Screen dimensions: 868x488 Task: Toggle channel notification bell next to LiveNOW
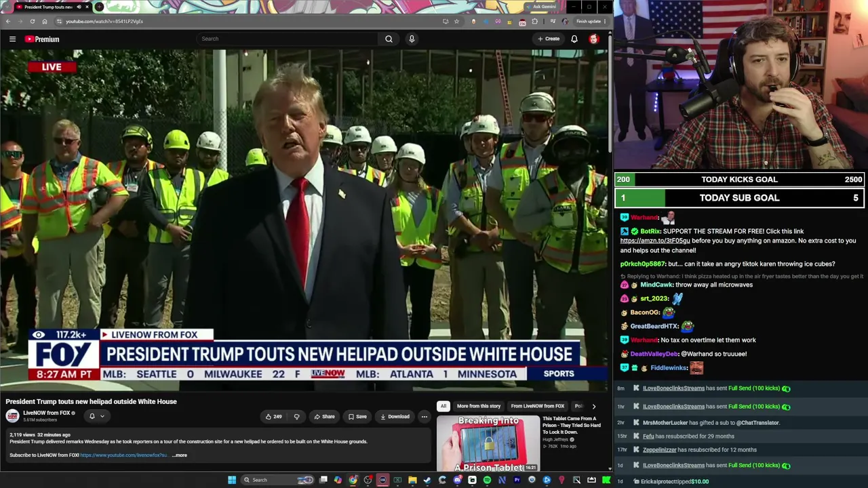92,416
